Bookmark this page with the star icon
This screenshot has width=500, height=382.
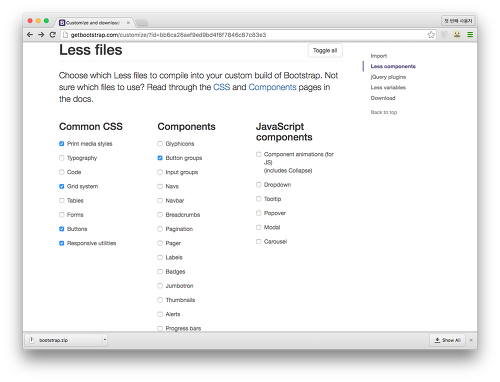point(431,35)
